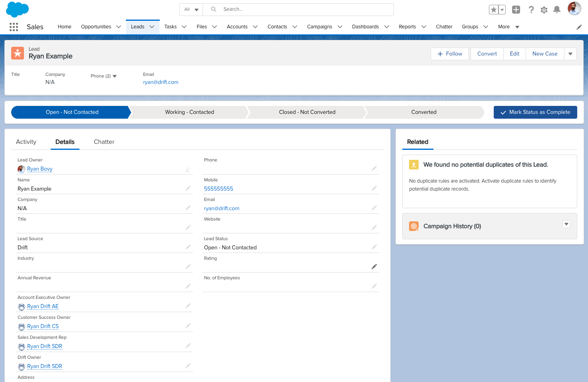This screenshot has width=588, height=382.
Task: Expand the Leads nav dropdown chevron
Action: coord(152,27)
